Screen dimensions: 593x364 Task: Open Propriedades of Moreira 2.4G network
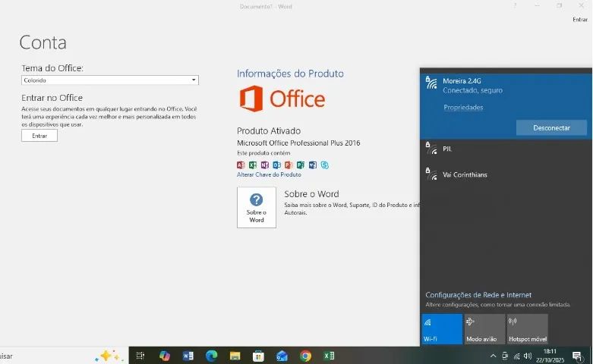pos(463,107)
